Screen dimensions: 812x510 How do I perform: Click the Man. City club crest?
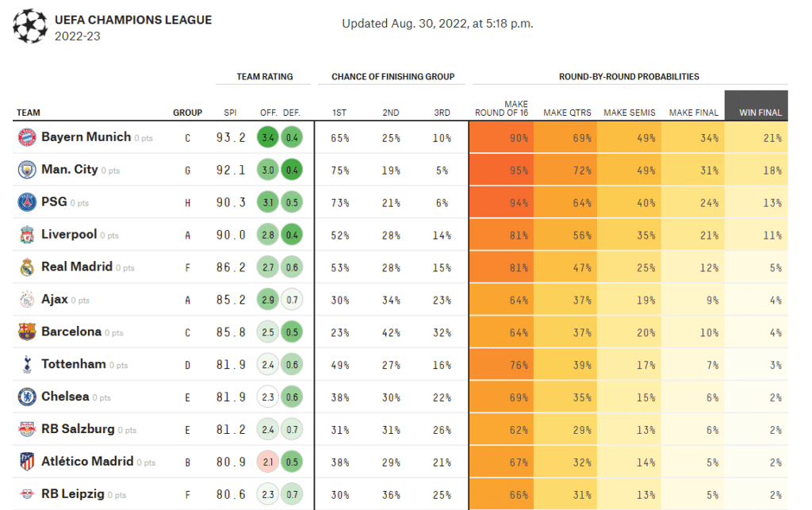coord(27,170)
